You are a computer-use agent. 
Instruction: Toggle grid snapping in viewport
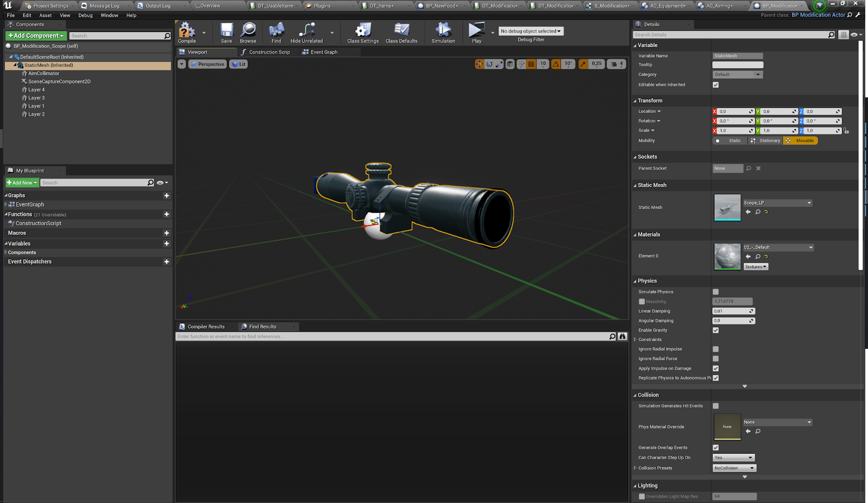point(531,64)
